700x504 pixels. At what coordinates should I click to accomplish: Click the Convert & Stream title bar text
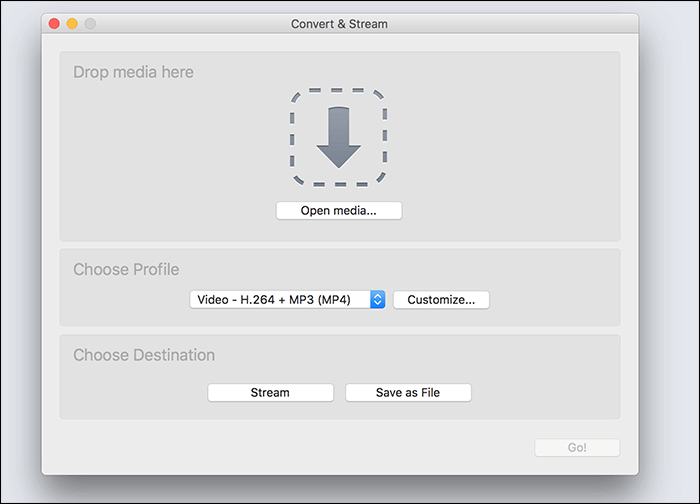(339, 23)
